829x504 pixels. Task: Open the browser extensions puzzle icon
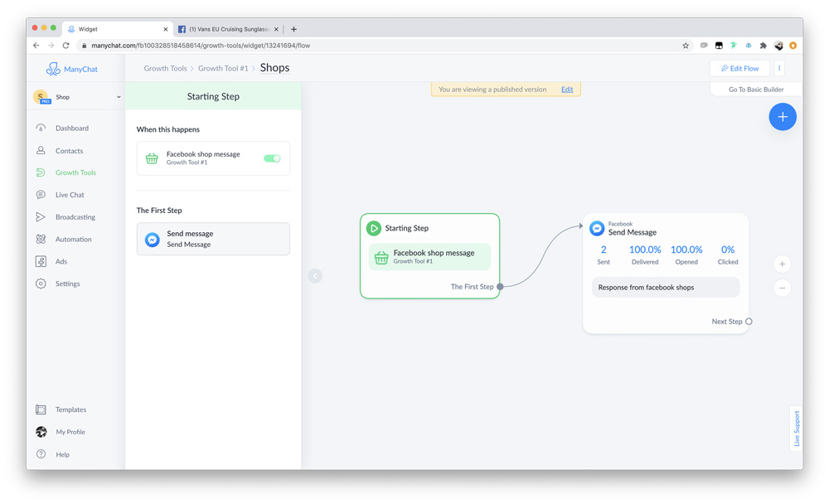(x=763, y=46)
